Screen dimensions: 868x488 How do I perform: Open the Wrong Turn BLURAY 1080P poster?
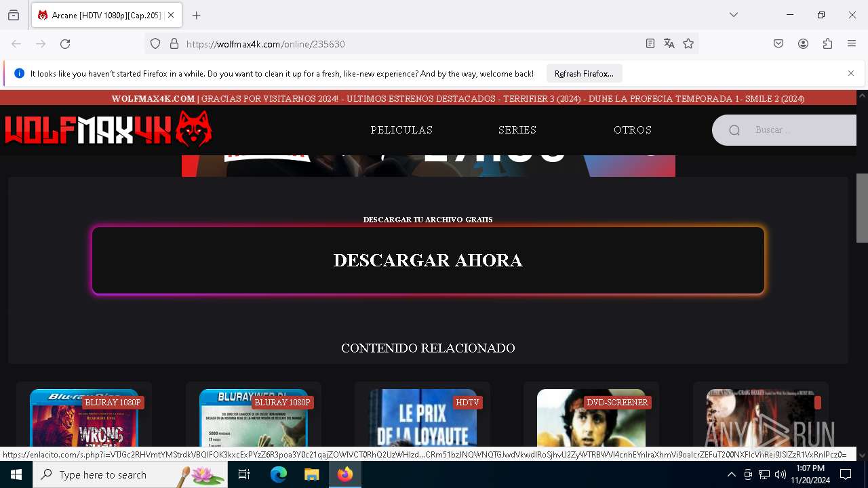point(84,417)
